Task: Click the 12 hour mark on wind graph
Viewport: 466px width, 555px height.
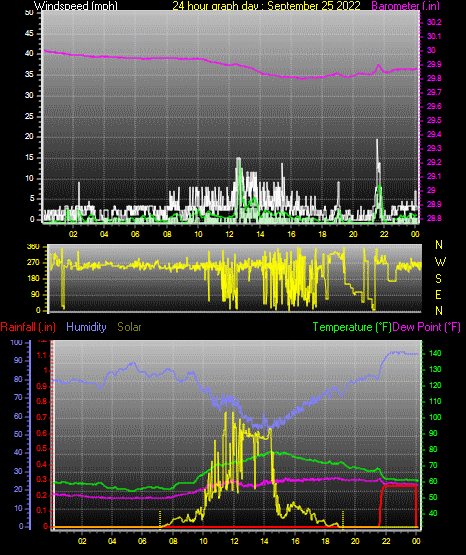Action: pos(229,234)
